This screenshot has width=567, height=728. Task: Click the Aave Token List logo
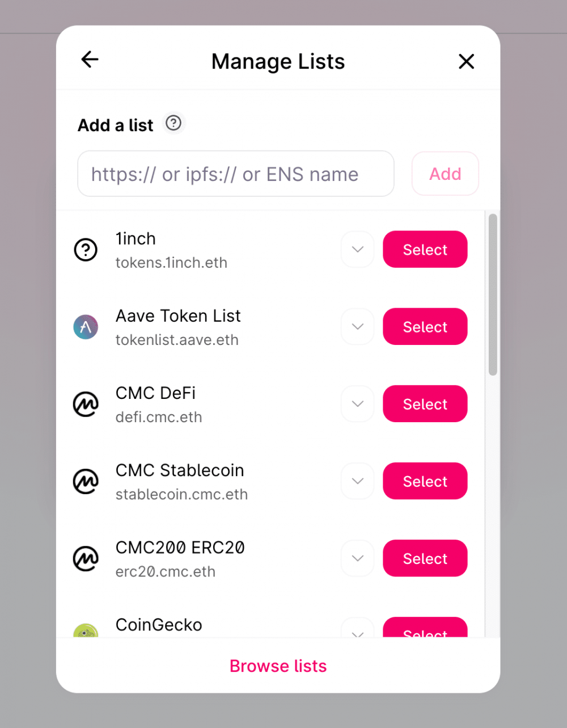(86, 327)
